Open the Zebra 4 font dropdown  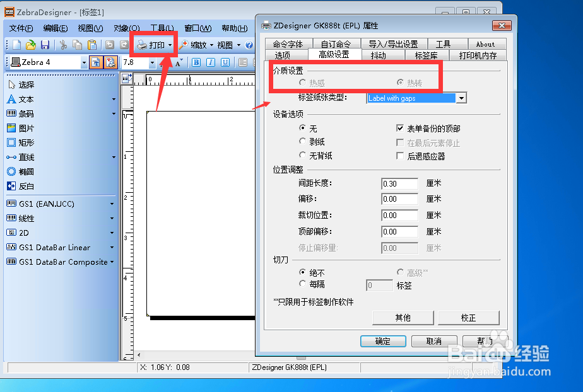coord(84,62)
